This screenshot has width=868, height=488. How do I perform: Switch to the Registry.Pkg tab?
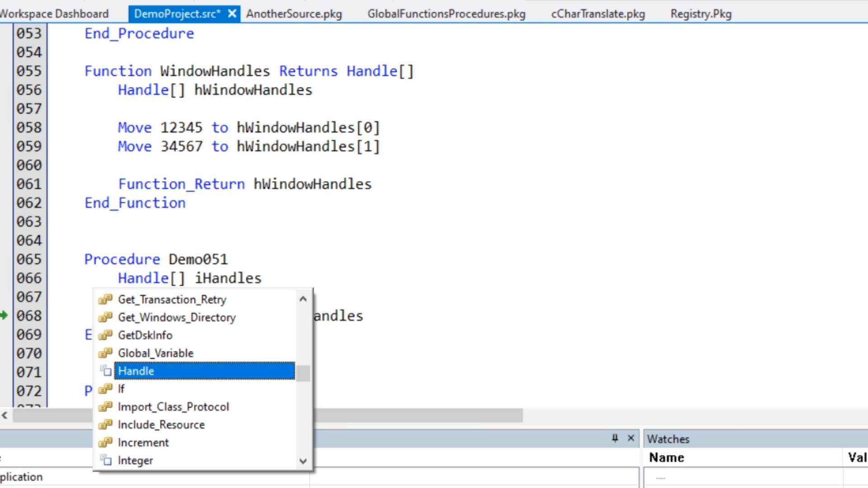click(x=701, y=14)
